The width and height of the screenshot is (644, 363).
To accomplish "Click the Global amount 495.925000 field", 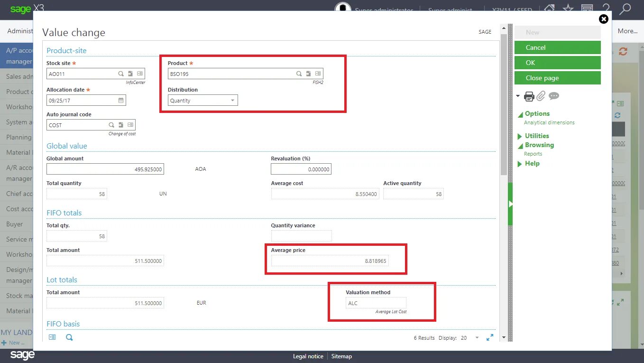I will pos(105,169).
